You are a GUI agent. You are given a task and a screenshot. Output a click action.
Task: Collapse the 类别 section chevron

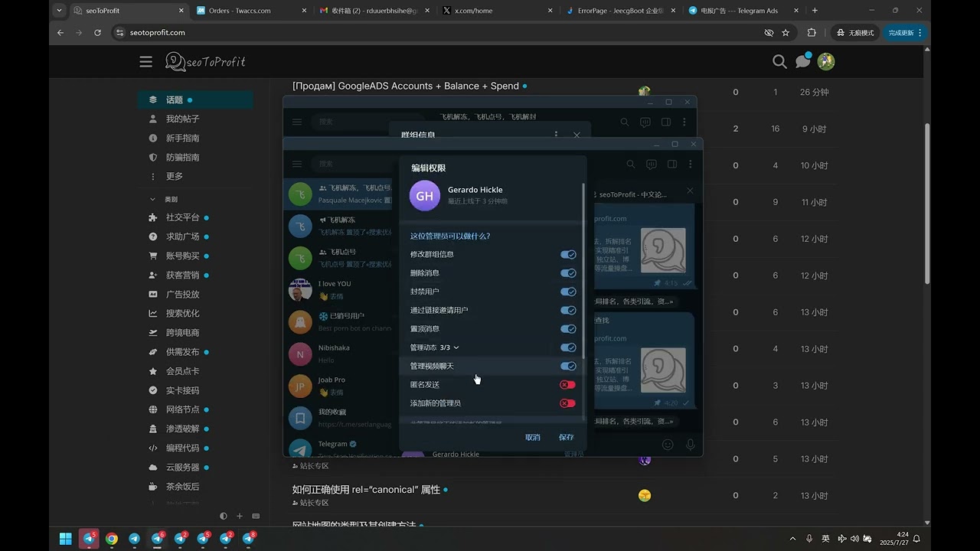pos(152,199)
